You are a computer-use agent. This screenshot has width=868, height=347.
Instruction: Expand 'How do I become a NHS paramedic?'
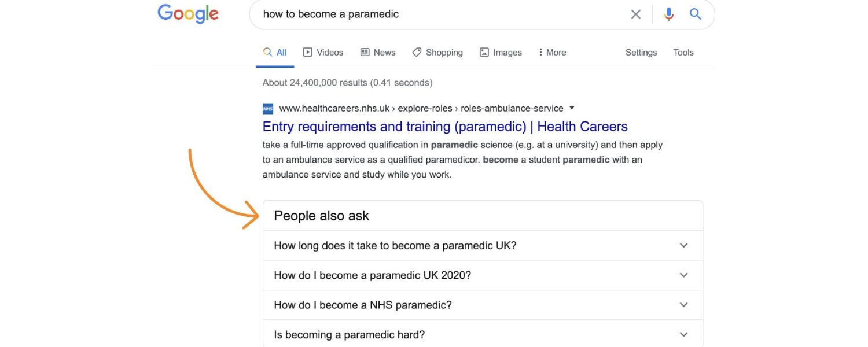pos(683,305)
